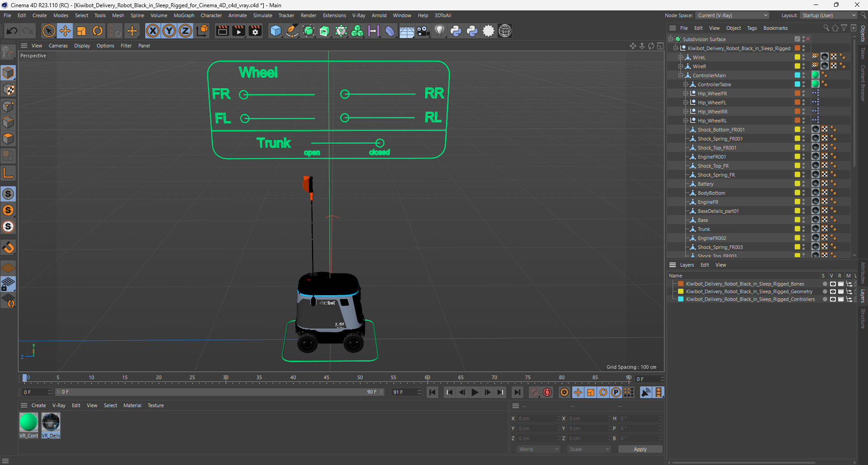Expand WireL object hierarchy
The width and height of the screenshot is (868, 465).
(680, 57)
